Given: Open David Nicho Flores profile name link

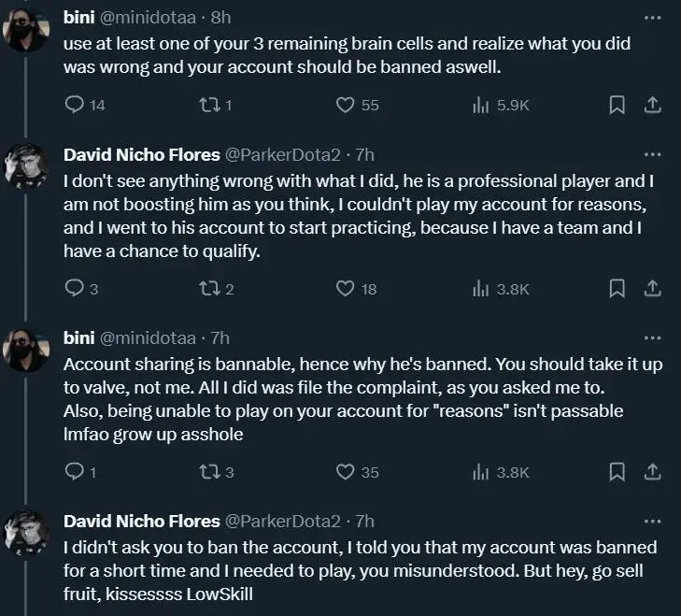Looking at the screenshot, I should coord(141,153).
